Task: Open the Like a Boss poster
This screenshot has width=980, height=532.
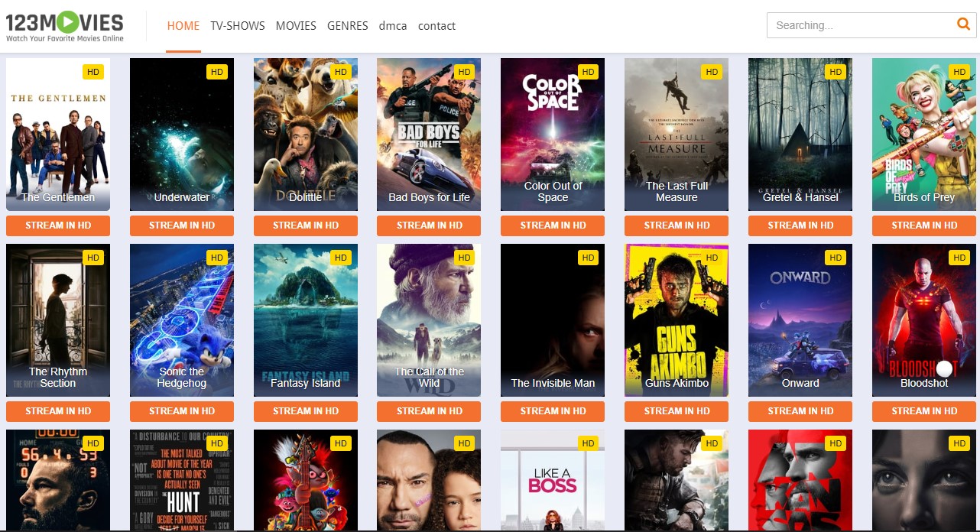Action: click(553, 480)
